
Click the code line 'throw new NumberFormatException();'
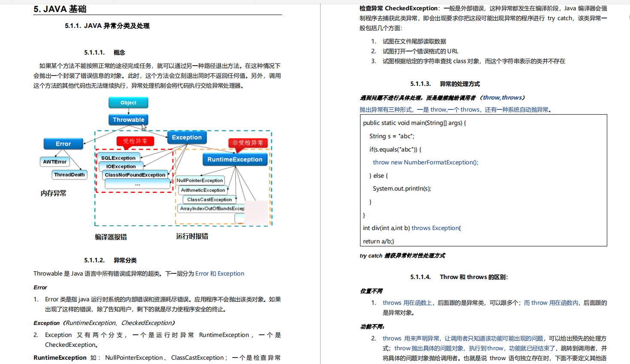tap(426, 162)
